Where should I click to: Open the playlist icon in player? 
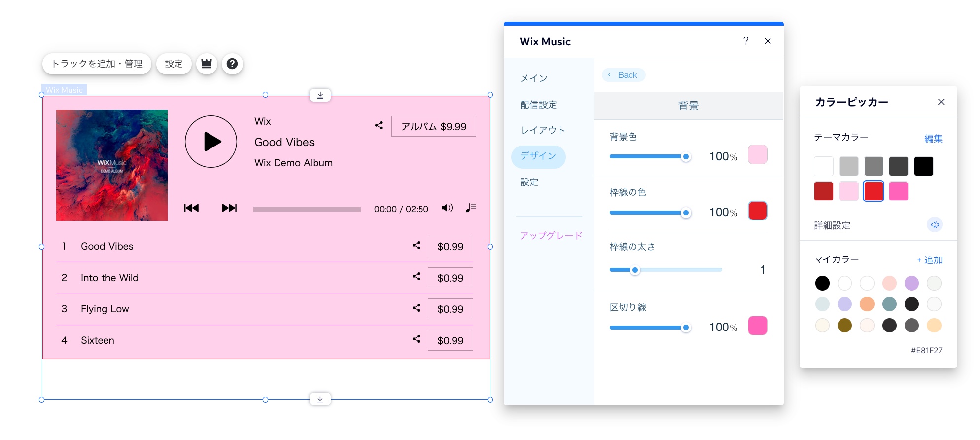click(x=471, y=208)
